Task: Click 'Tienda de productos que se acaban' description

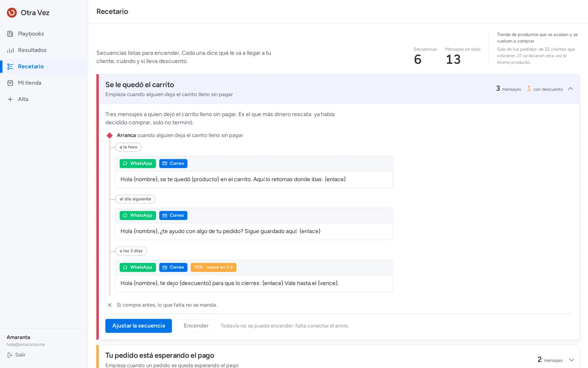Action: pos(537,38)
